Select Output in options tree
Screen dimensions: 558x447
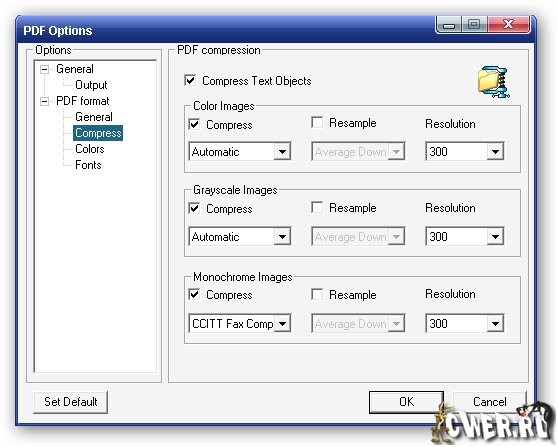(x=91, y=85)
